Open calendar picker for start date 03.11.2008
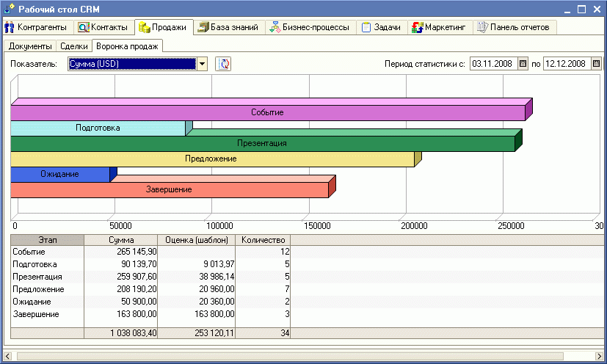 point(523,64)
